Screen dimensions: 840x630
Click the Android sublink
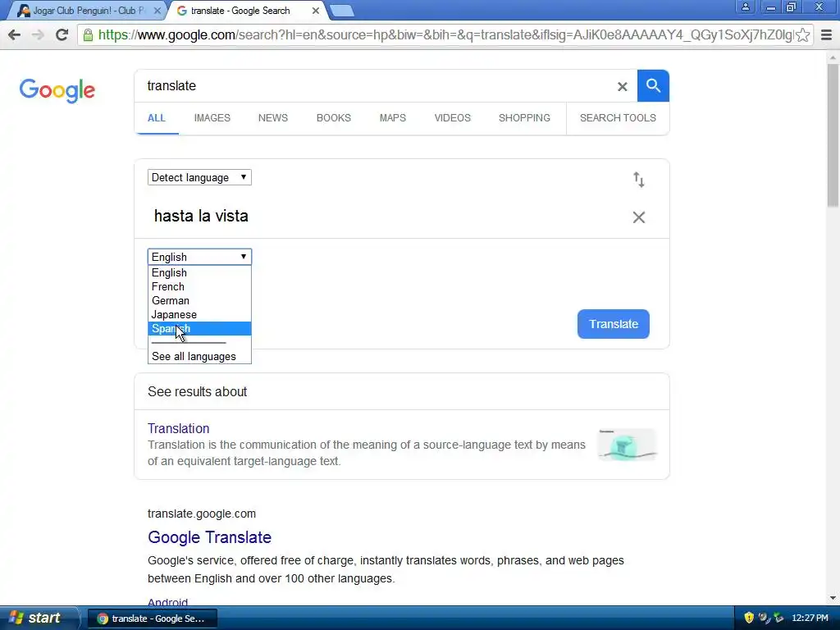tap(167, 602)
